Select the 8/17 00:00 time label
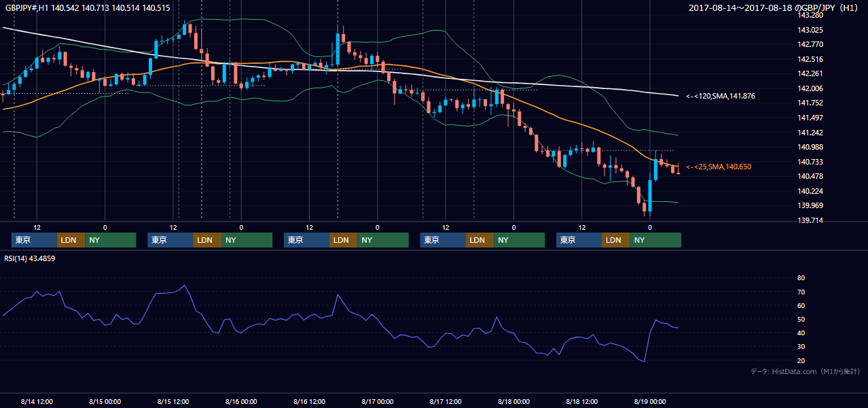The image size is (868, 408). pos(377,402)
